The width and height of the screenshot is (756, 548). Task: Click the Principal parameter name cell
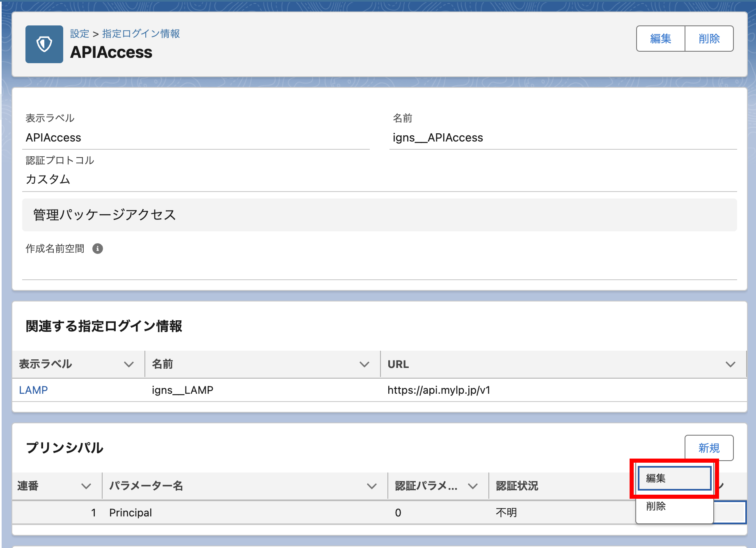click(x=131, y=513)
